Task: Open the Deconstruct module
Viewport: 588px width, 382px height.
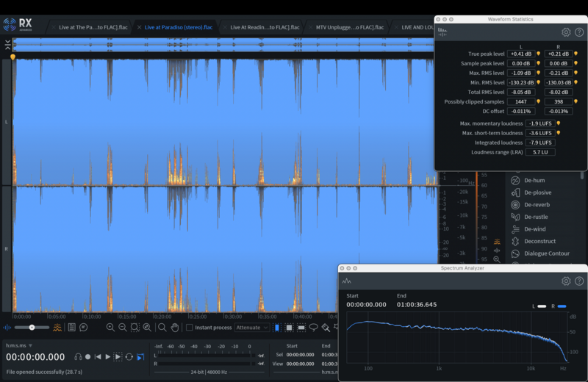Action: click(539, 241)
